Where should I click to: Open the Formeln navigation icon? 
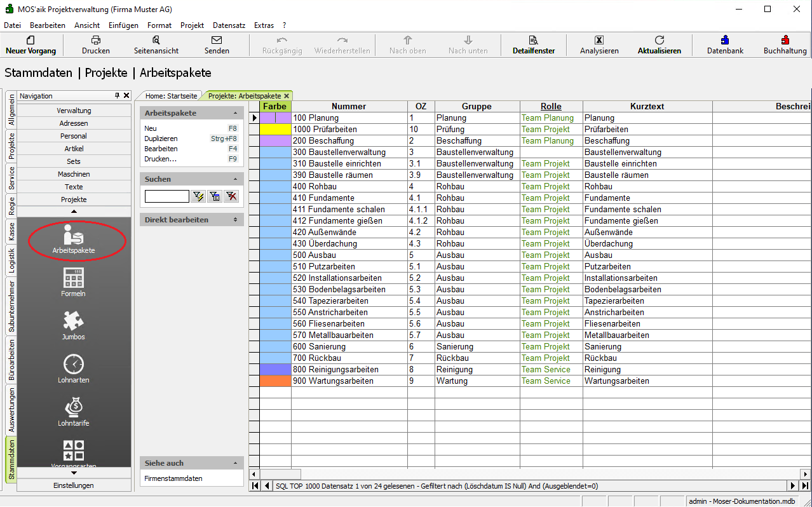point(74,283)
